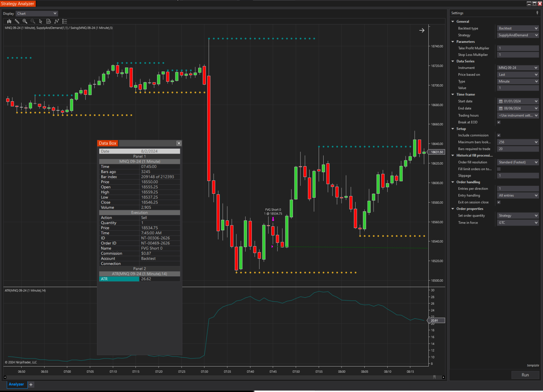The image size is (543, 392).
Task: Open the properties list toolbar icon
Action: (x=65, y=21)
